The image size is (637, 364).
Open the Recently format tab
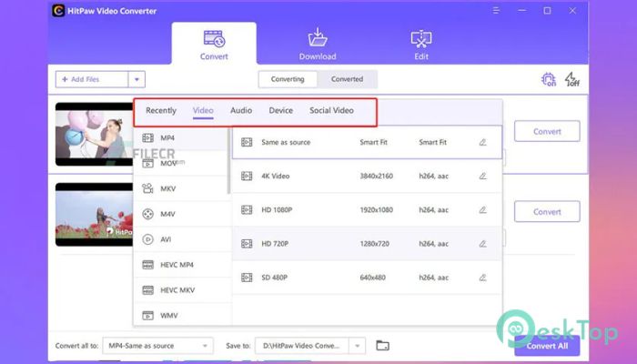[161, 110]
